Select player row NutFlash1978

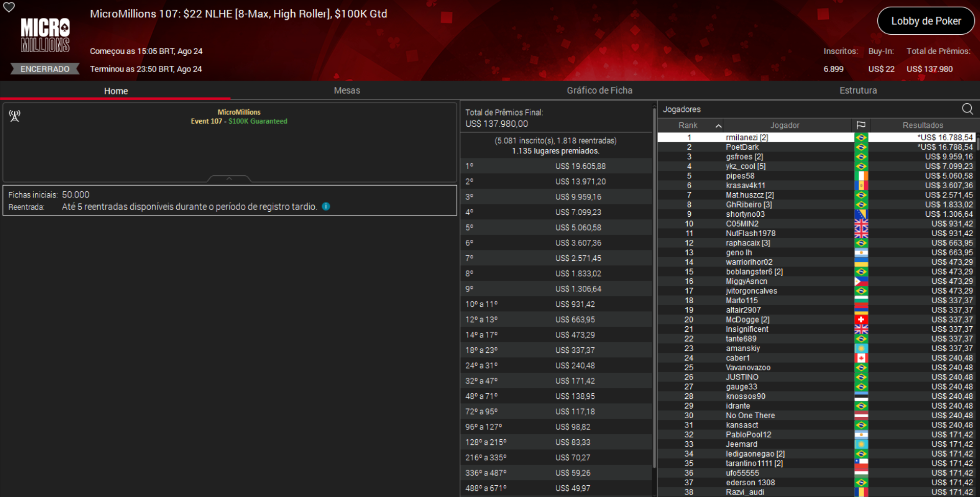tap(816, 234)
